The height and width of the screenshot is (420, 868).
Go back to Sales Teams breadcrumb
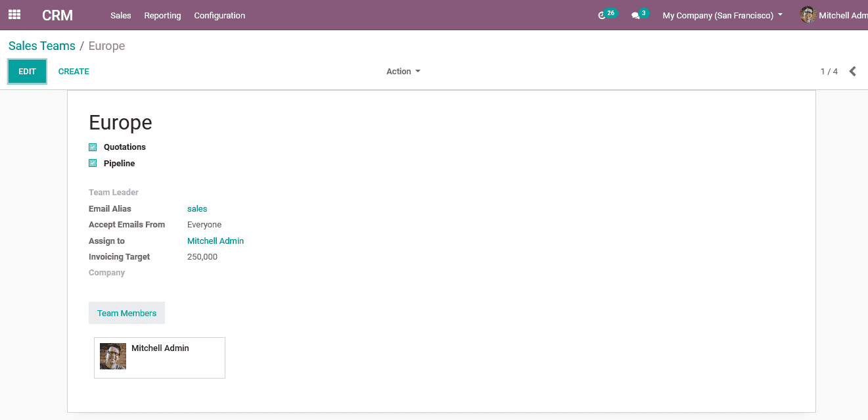pos(42,46)
